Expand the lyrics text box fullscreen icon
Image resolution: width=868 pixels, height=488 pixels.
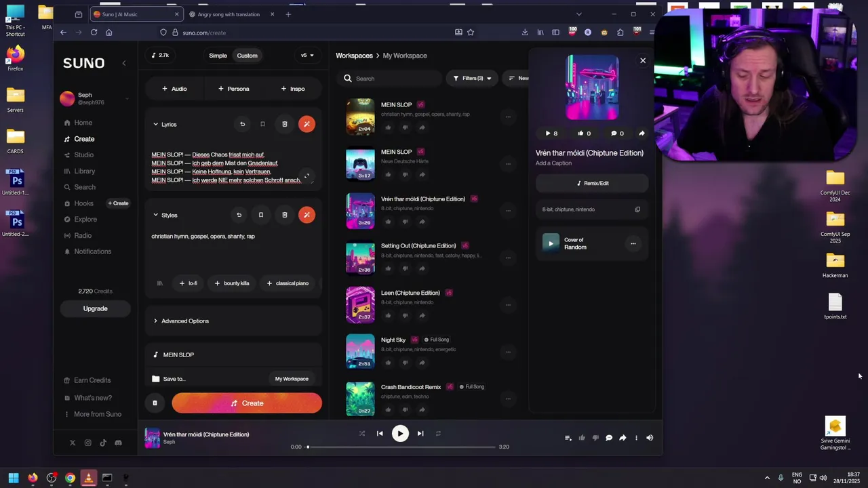(307, 176)
